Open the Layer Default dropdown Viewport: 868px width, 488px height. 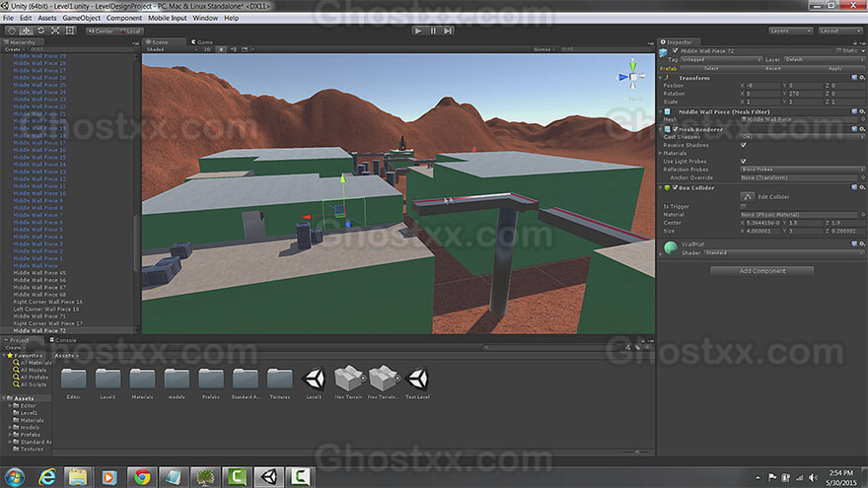point(824,60)
